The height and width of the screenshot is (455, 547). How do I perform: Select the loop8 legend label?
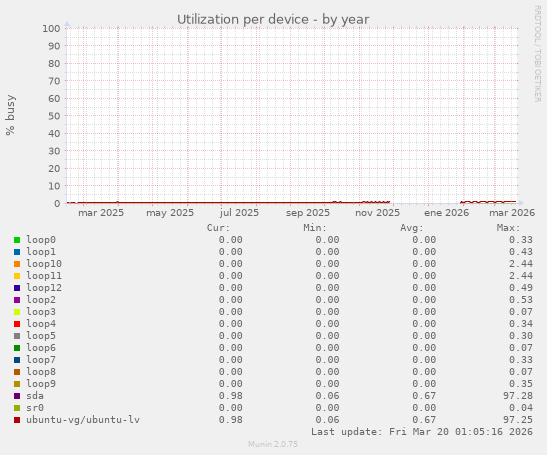pyautogui.click(x=41, y=372)
